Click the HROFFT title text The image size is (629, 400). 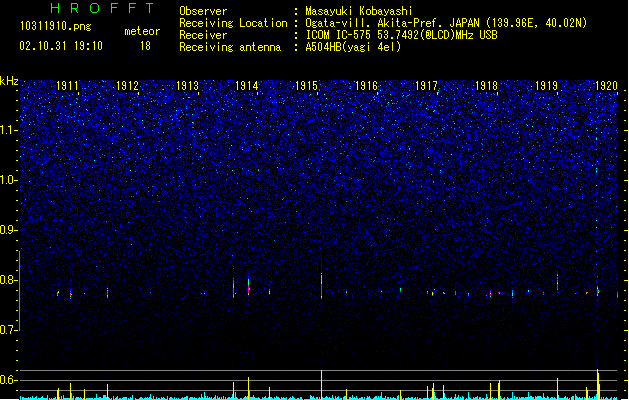tap(103, 8)
